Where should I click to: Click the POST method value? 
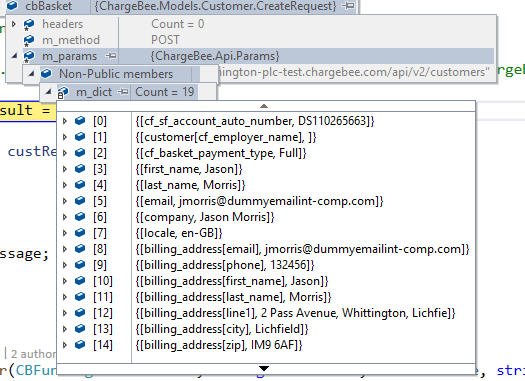coord(165,40)
